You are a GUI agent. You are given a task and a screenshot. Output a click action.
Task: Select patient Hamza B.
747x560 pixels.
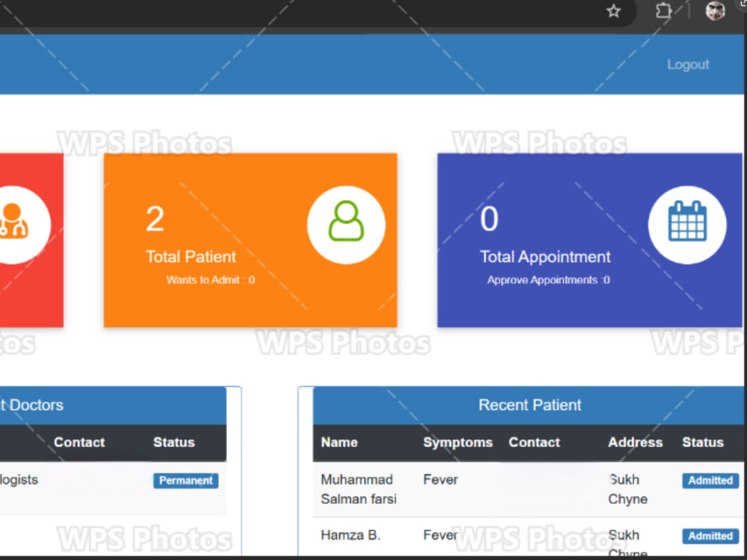[x=350, y=535]
